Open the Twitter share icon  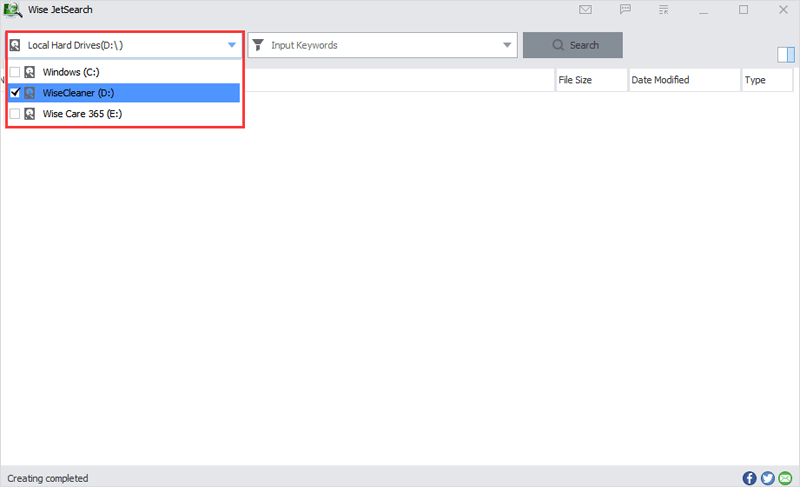pyautogui.click(x=767, y=478)
